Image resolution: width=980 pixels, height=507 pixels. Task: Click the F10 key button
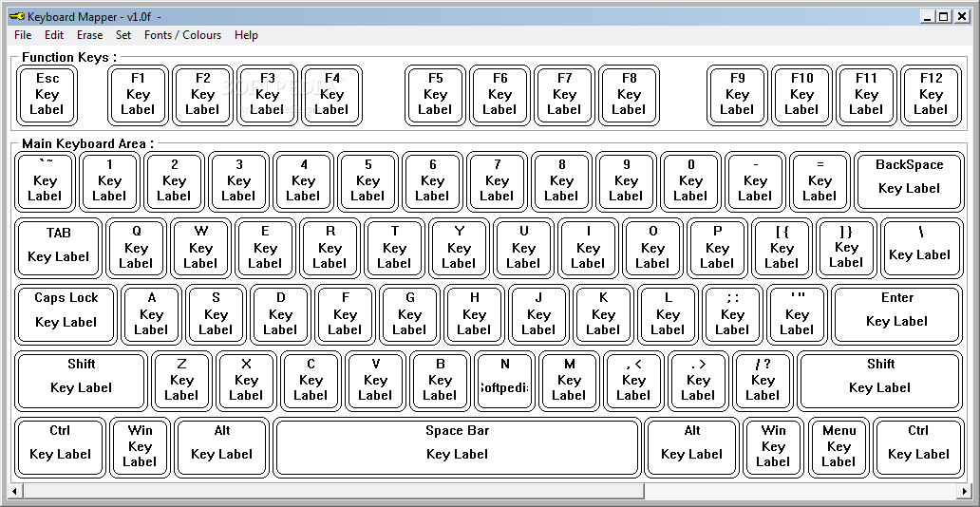(801, 95)
